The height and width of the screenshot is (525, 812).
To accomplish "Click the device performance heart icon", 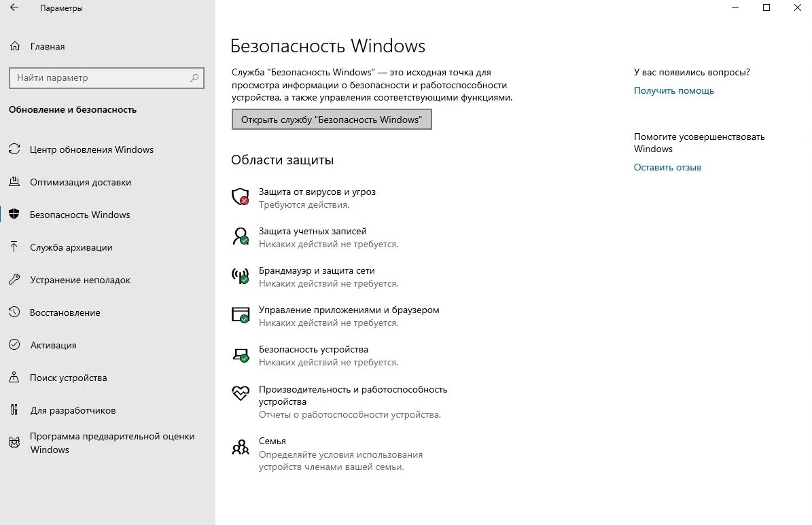I will tap(241, 393).
